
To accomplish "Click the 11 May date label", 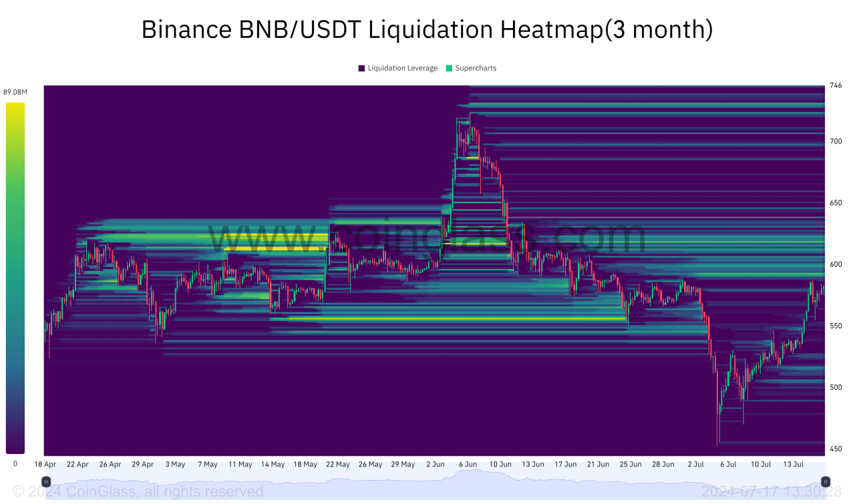I will (240, 464).
